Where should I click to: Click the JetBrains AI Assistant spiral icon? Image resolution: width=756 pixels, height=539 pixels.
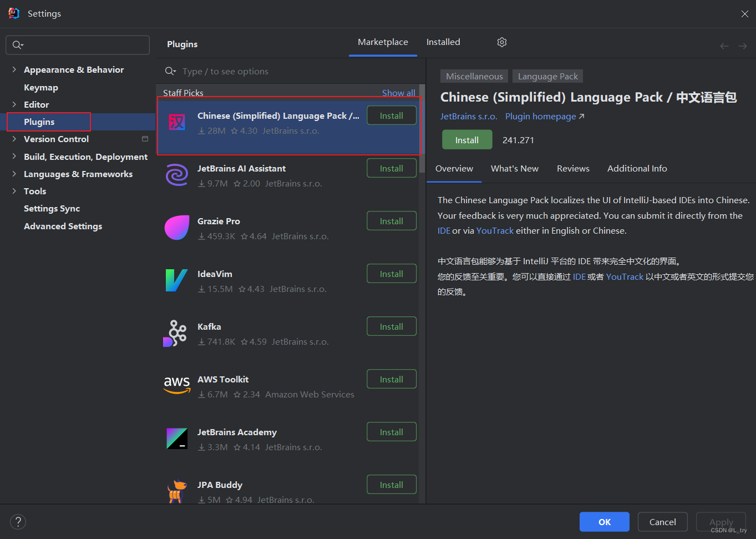click(x=177, y=175)
